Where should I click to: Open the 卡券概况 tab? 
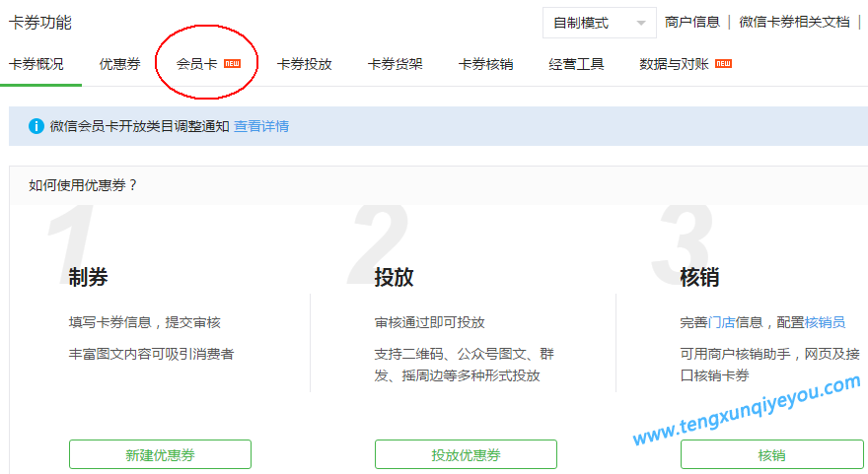tap(36, 64)
